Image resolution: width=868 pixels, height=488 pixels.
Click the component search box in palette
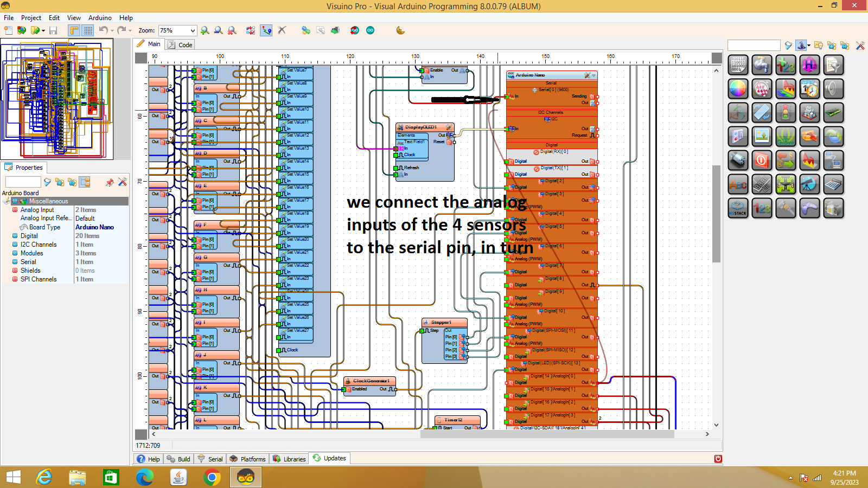click(754, 45)
